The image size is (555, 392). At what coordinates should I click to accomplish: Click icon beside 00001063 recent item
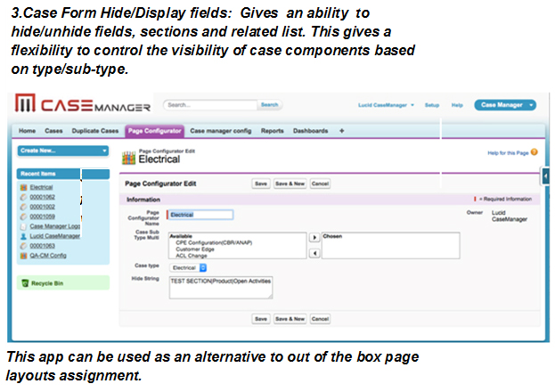pyautogui.click(x=24, y=246)
